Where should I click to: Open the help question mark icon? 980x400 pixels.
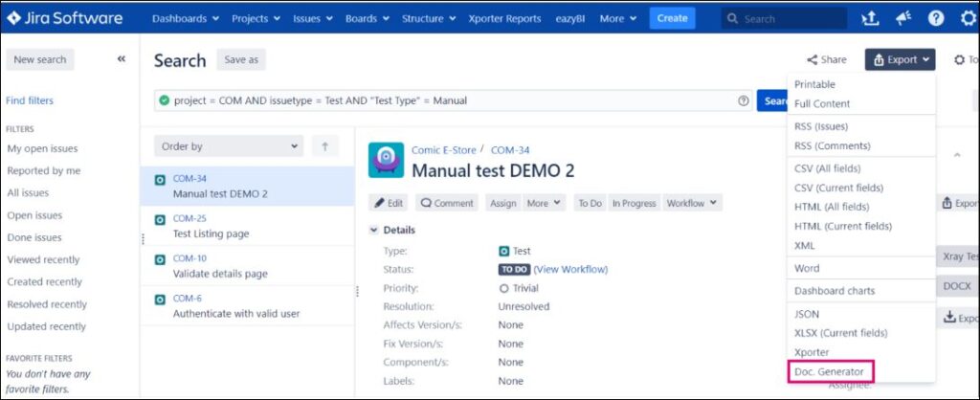tap(936, 18)
